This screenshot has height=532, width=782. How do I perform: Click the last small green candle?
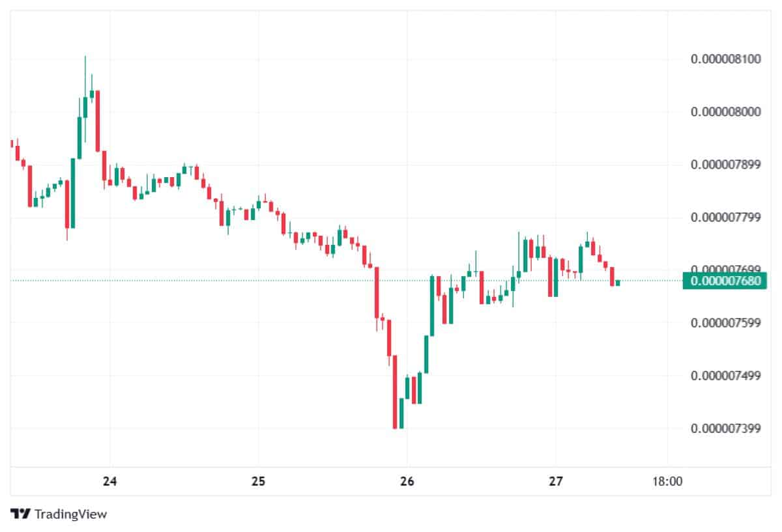pyautogui.click(x=618, y=283)
